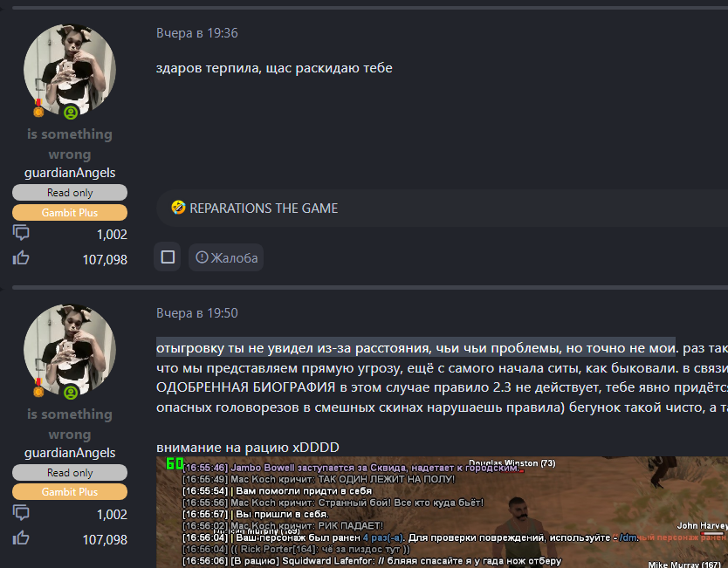Click messages count icon in 19:50 post

(21, 514)
